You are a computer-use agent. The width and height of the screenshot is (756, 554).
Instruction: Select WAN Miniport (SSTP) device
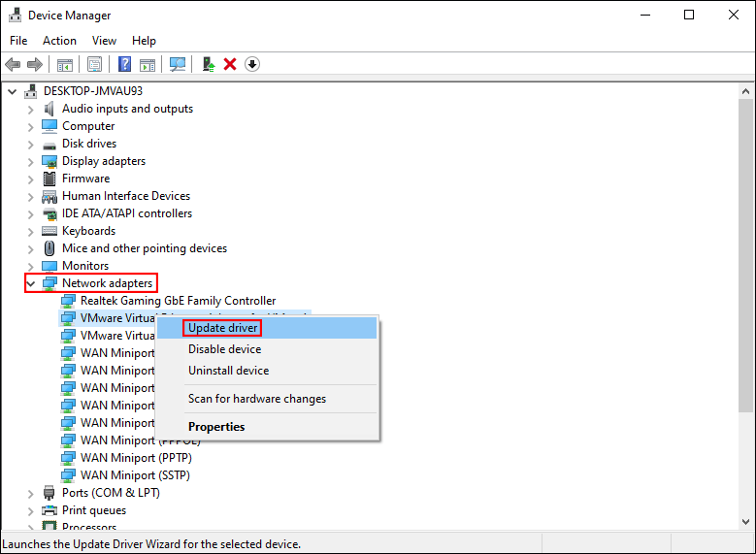coord(135,475)
